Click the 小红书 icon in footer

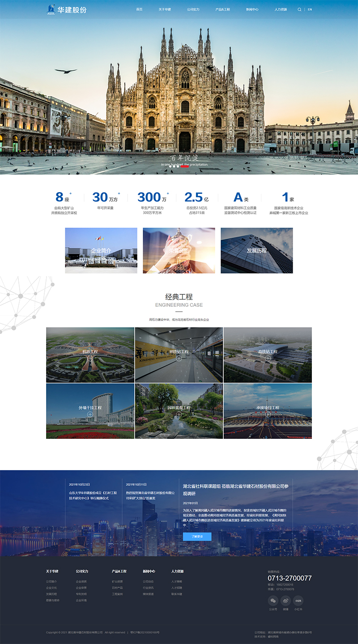pyautogui.click(x=298, y=601)
